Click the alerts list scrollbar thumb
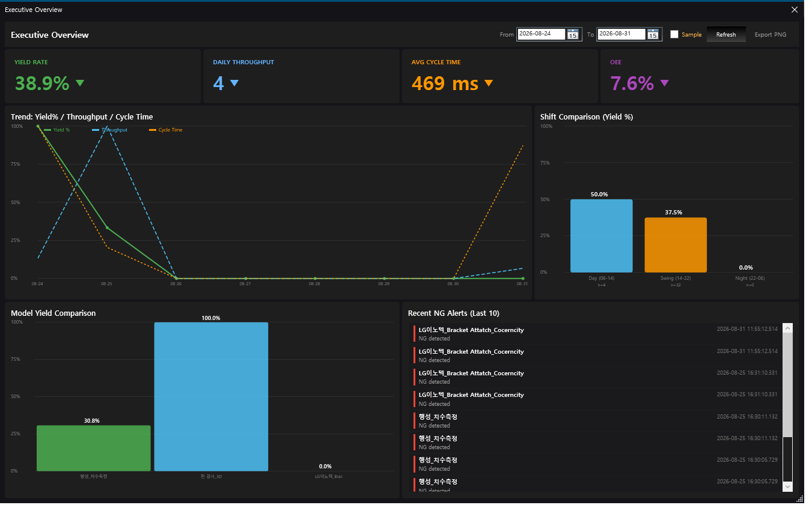This screenshot has width=812, height=511. pyautogui.click(x=787, y=385)
